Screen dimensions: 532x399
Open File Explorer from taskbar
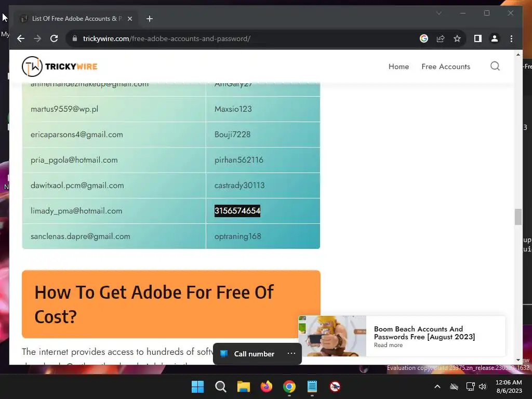coord(243,387)
